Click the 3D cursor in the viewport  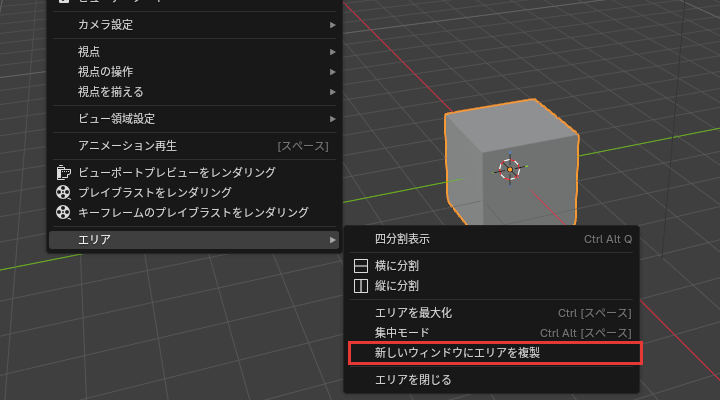pyautogui.click(x=510, y=169)
